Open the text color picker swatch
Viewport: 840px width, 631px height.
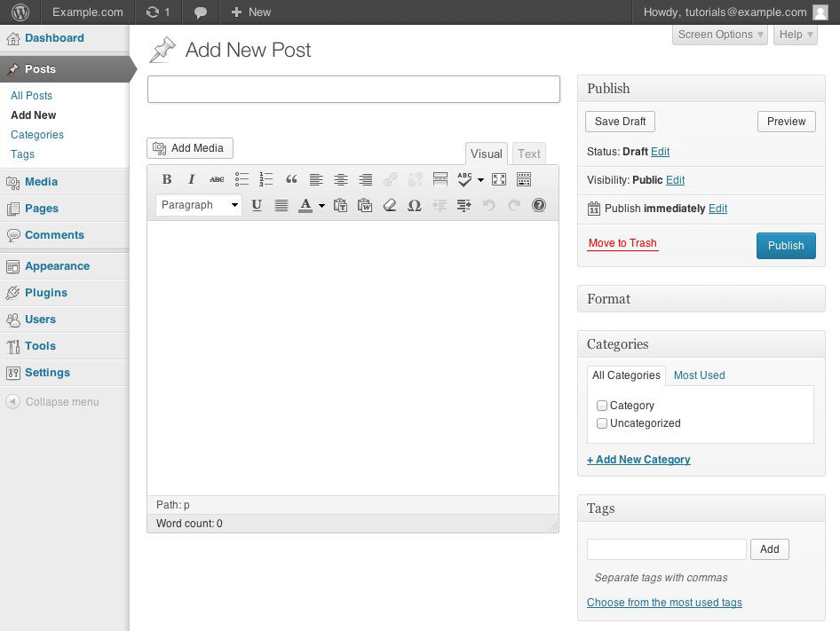[x=321, y=206]
